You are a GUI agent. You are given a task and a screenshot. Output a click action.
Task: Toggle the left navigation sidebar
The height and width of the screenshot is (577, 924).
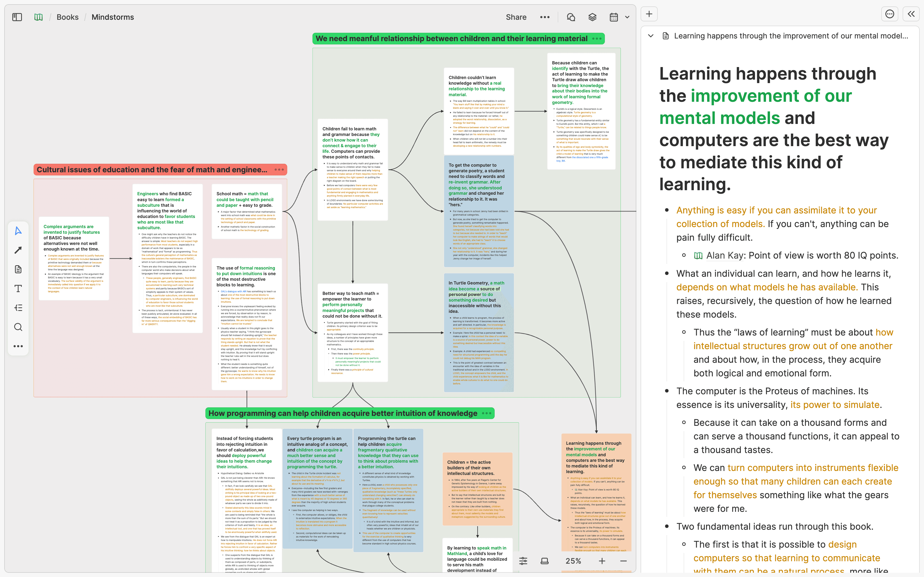(x=17, y=17)
